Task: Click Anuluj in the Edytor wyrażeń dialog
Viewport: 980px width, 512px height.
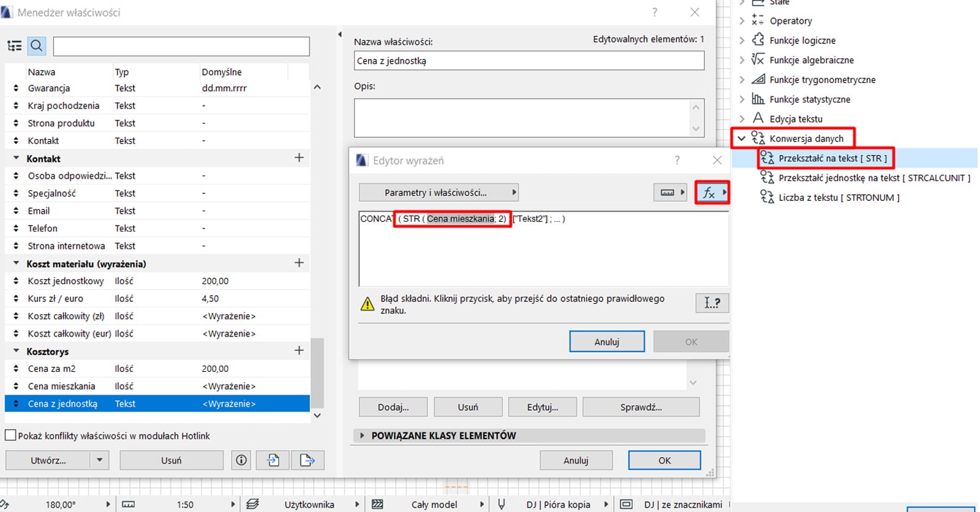Action: [607, 342]
